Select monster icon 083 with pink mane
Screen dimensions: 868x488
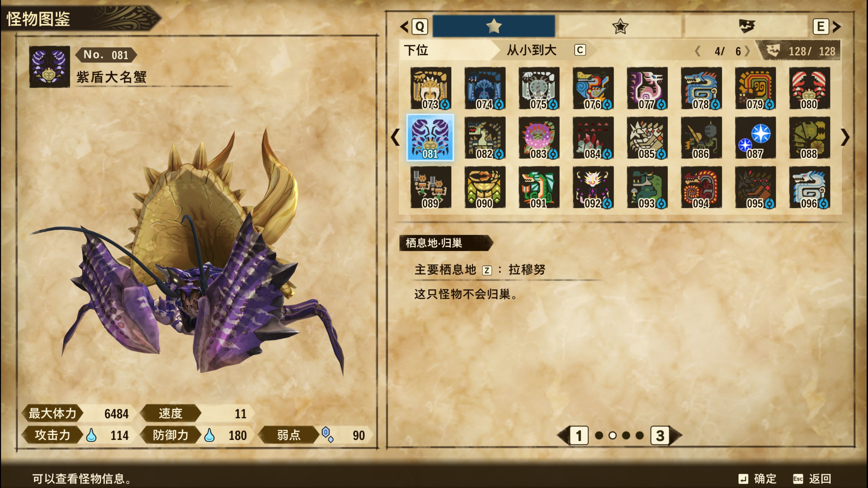click(x=539, y=138)
